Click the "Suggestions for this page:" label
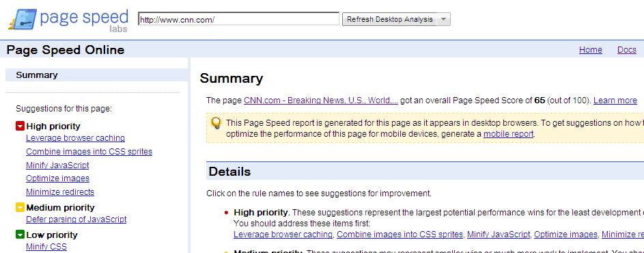This screenshot has width=644, height=253. tap(64, 109)
